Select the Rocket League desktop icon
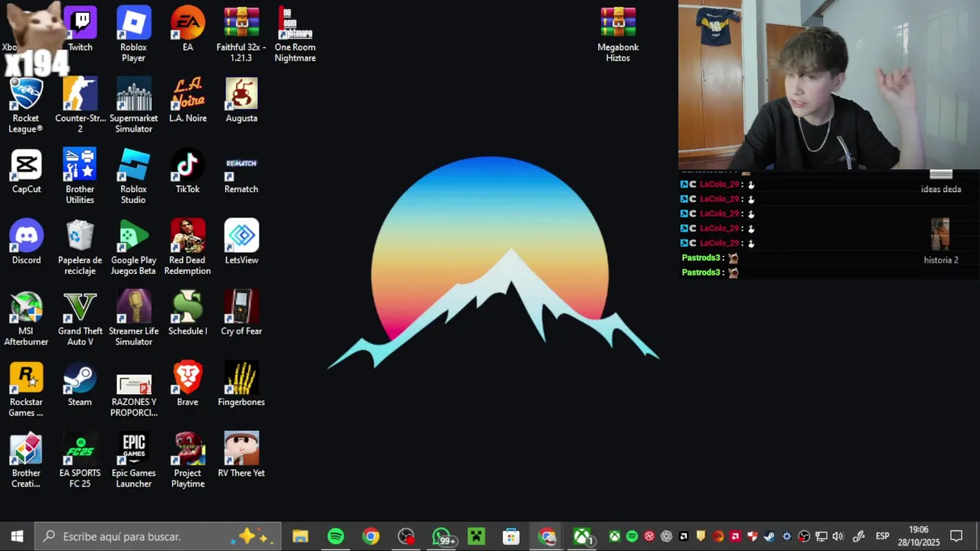 (x=26, y=106)
